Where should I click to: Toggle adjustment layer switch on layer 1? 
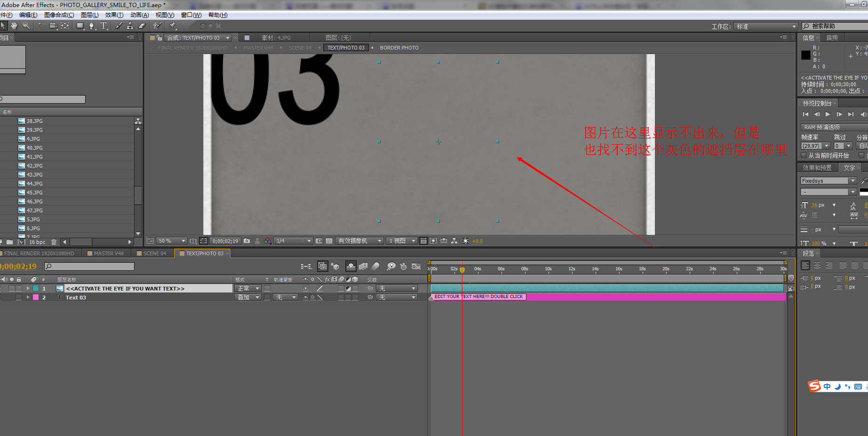click(348, 288)
